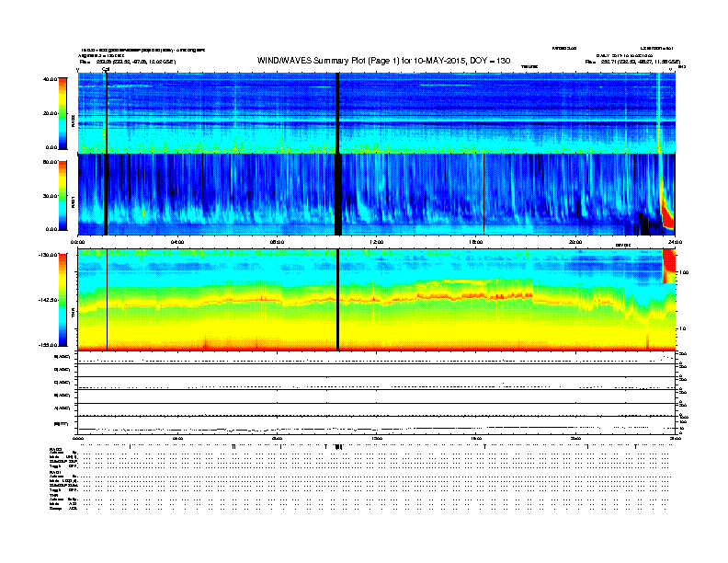Click the vertical RAD2 axis label
The width and height of the screenshot is (728, 563).
(73, 121)
